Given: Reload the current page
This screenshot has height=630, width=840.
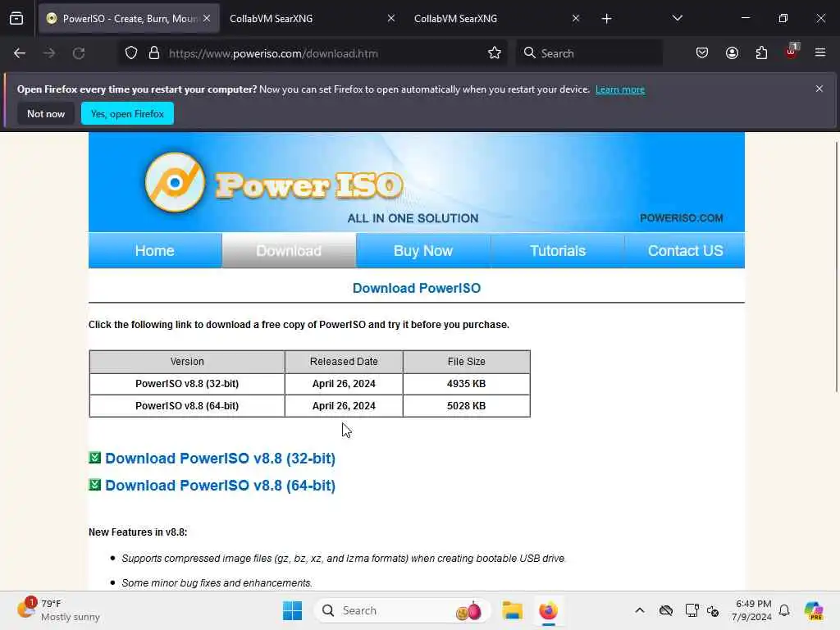Looking at the screenshot, I should 79,53.
